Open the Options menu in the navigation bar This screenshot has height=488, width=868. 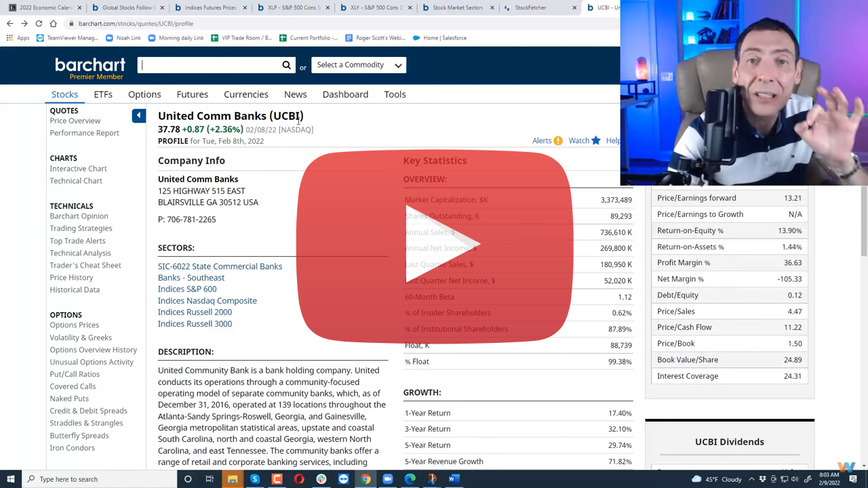(144, 94)
